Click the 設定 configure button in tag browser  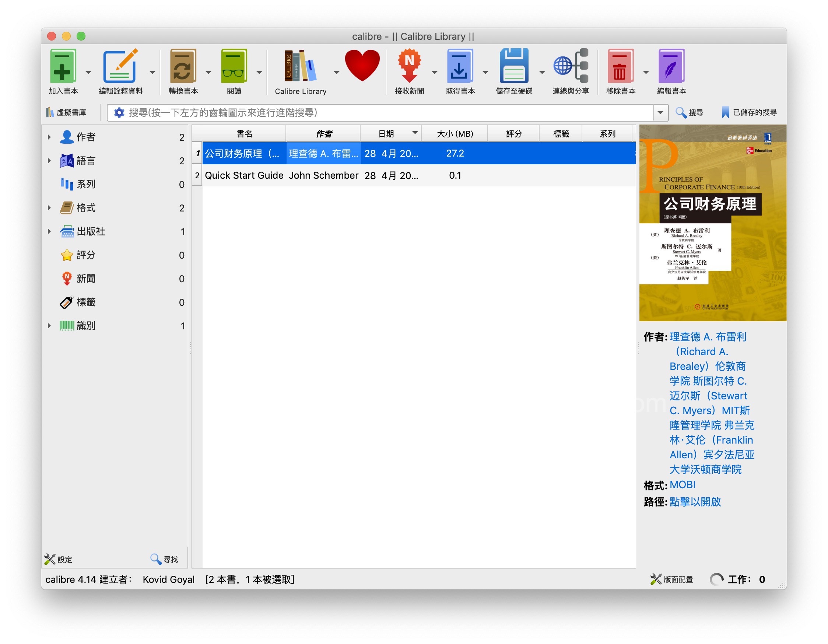pos(58,559)
